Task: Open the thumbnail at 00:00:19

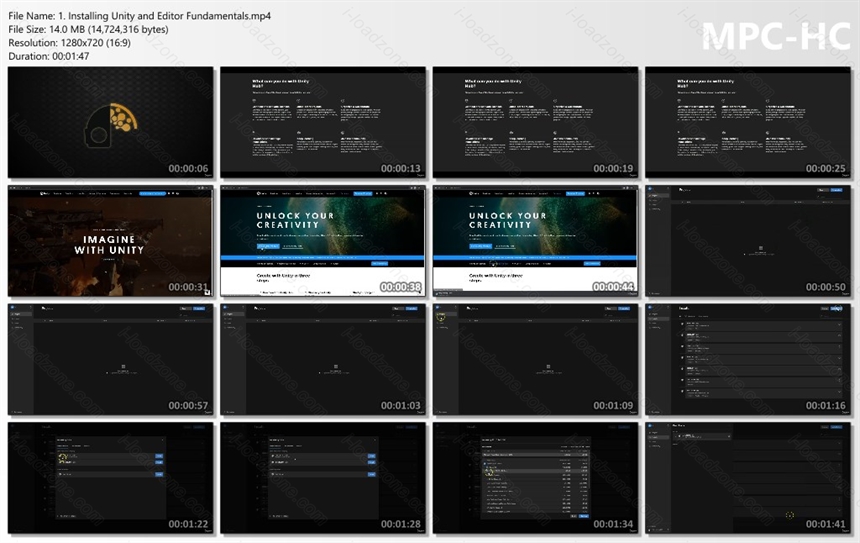Action: [x=535, y=122]
